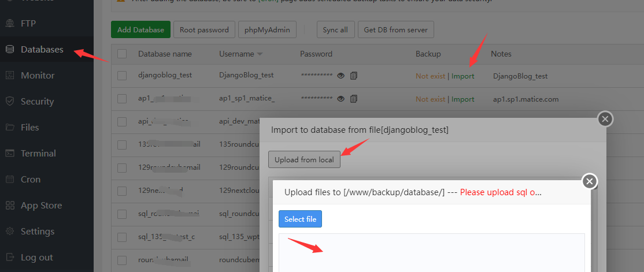
Task: Click the App Store grid icon
Action: [10, 206]
